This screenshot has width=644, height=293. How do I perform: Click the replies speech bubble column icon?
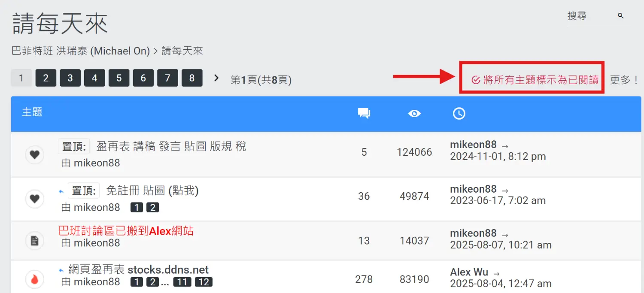364,114
